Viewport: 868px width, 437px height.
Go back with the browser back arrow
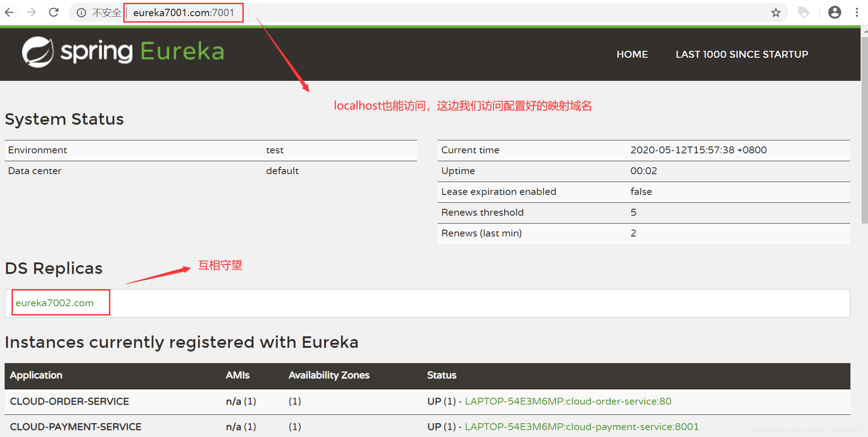point(9,12)
